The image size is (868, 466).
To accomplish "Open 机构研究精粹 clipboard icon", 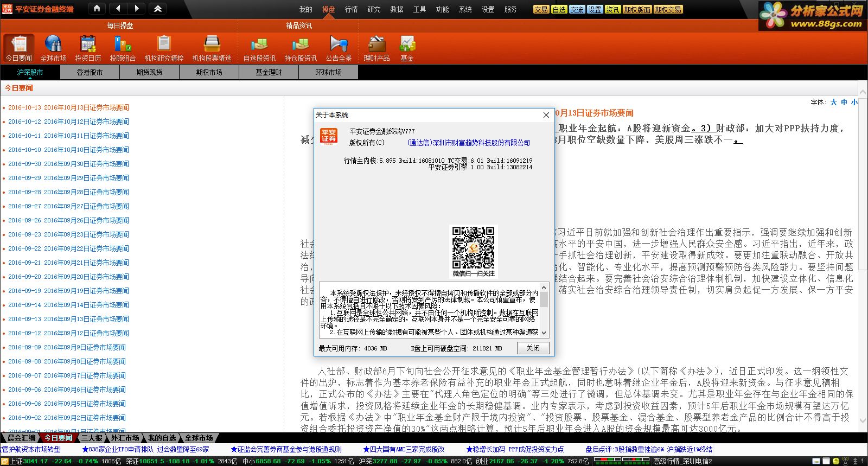I will [164, 48].
